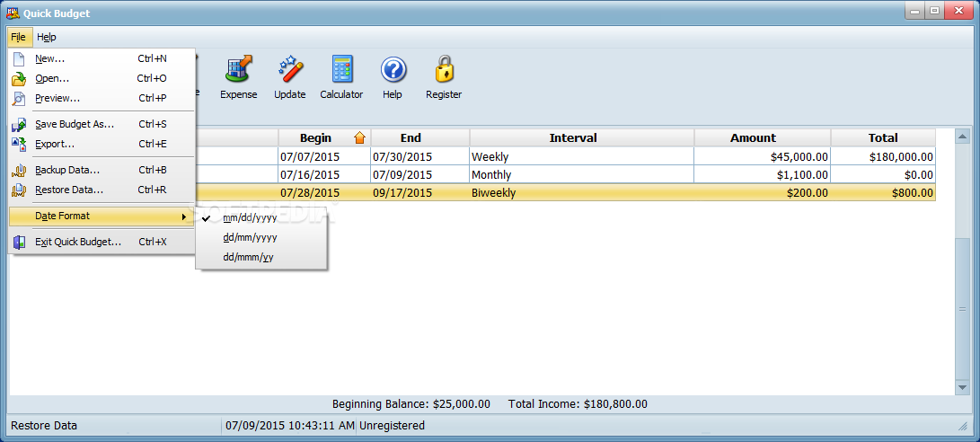This screenshot has height=442, width=980.
Task: Close the Quick Budget window
Action: [x=958, y=11]
